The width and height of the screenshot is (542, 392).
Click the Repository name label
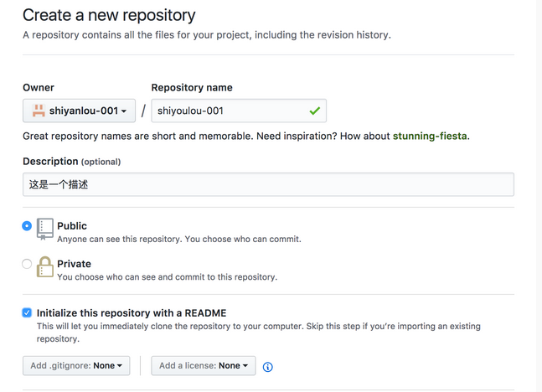click(x=192, y=87)
